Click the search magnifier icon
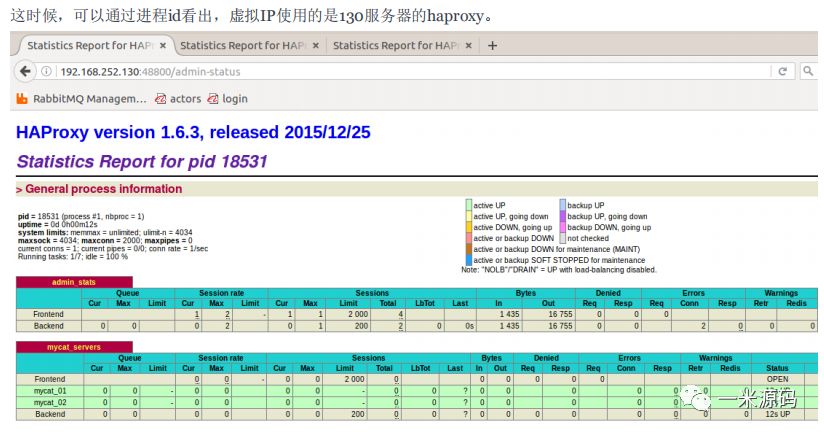This screenshot has height=435, width=824. click(x=808, y=71)
